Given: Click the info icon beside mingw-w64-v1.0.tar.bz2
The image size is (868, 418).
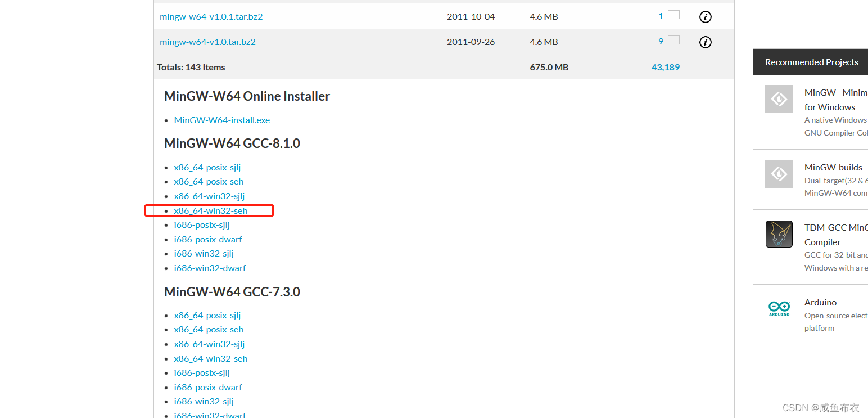Looking at the screenshot, I should (705, 42).
